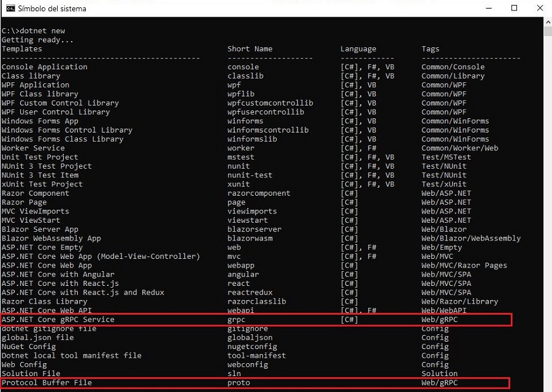Close the Símbolo del sistema window
552x392 pixels.
coord(540,8)
